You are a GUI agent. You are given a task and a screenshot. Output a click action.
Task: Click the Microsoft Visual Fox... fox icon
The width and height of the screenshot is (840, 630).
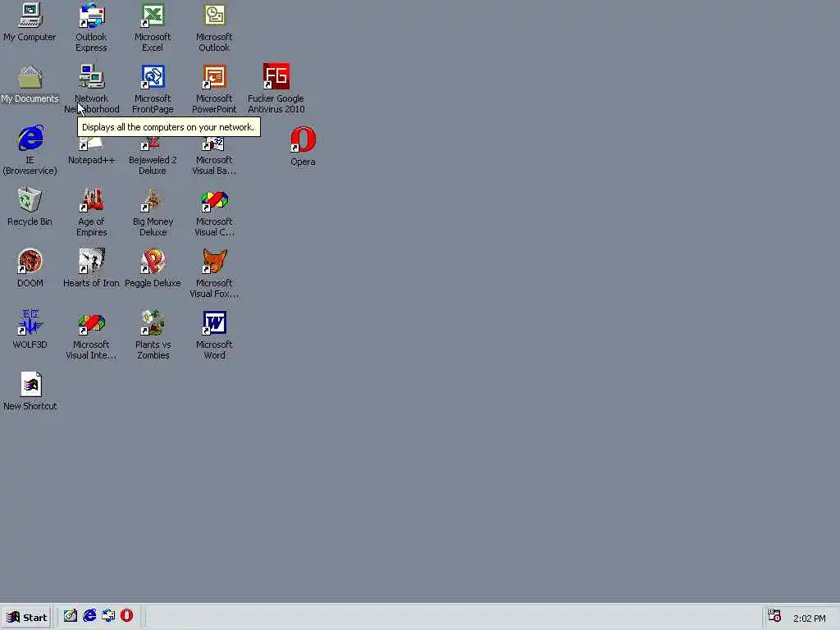click(x=214, y=262)
